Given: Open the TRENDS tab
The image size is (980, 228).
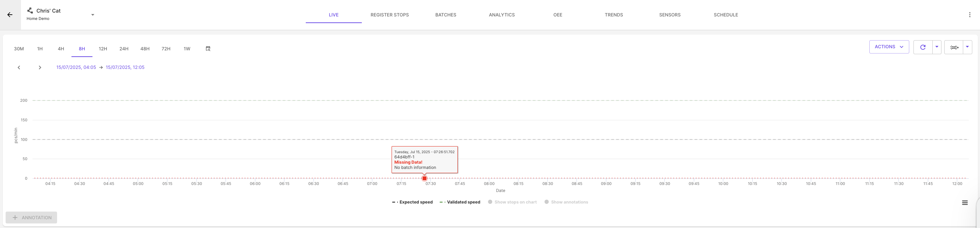Looking at the screenshot, I should click(x=614, y=15).
